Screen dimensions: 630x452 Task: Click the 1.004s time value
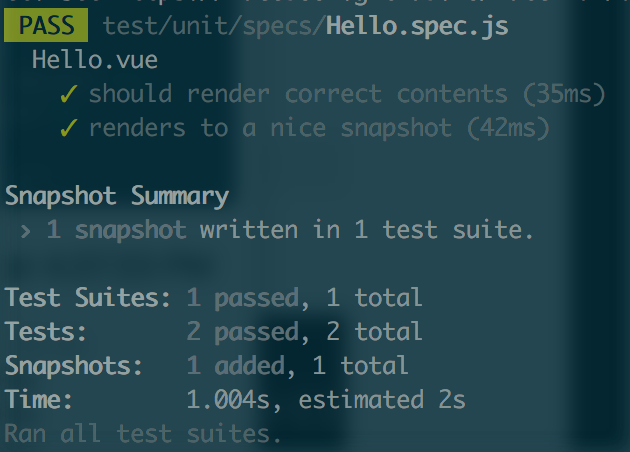[x=228, y=400]
